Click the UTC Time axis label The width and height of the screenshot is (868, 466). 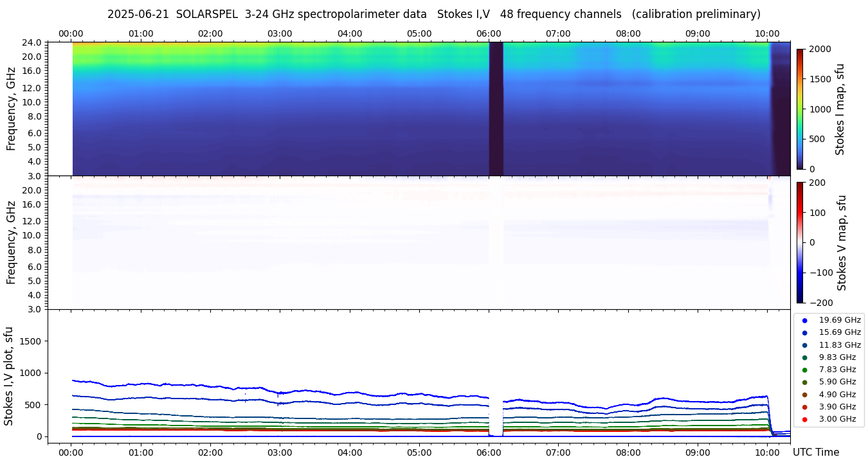815,453
